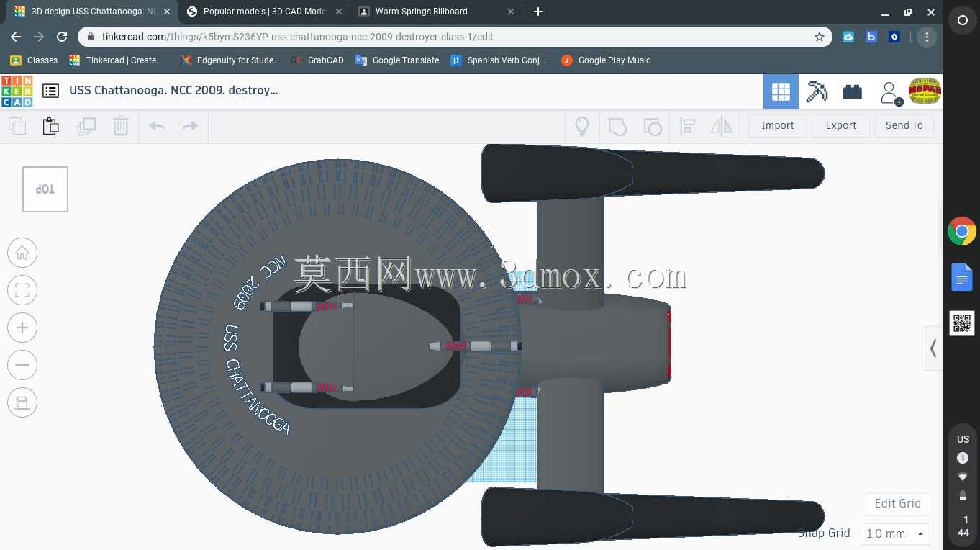Click the Zoom in plus button
Image resolution: width=980 pixels, height=550 pixels.
pyautogui.click(x=22, y=328)
